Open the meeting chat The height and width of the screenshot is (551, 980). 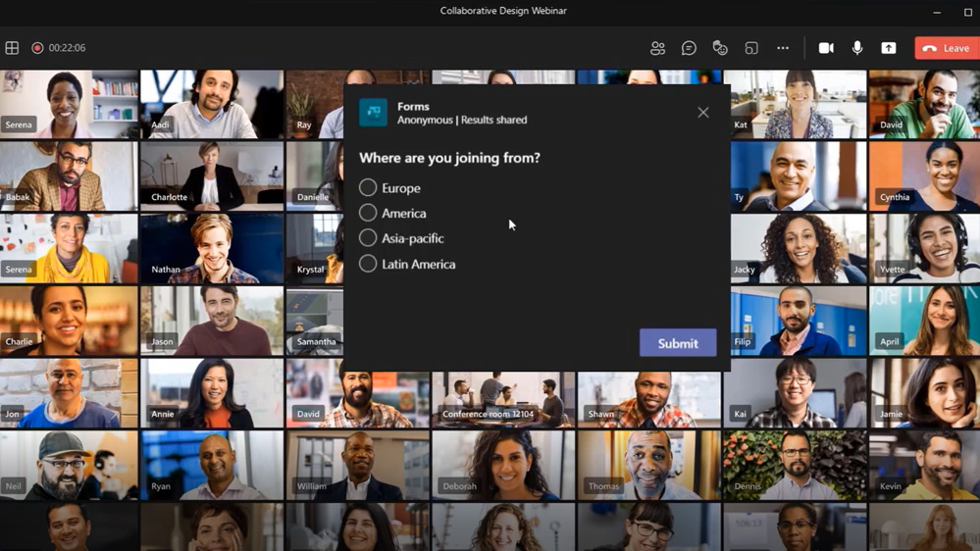(689, 47)
